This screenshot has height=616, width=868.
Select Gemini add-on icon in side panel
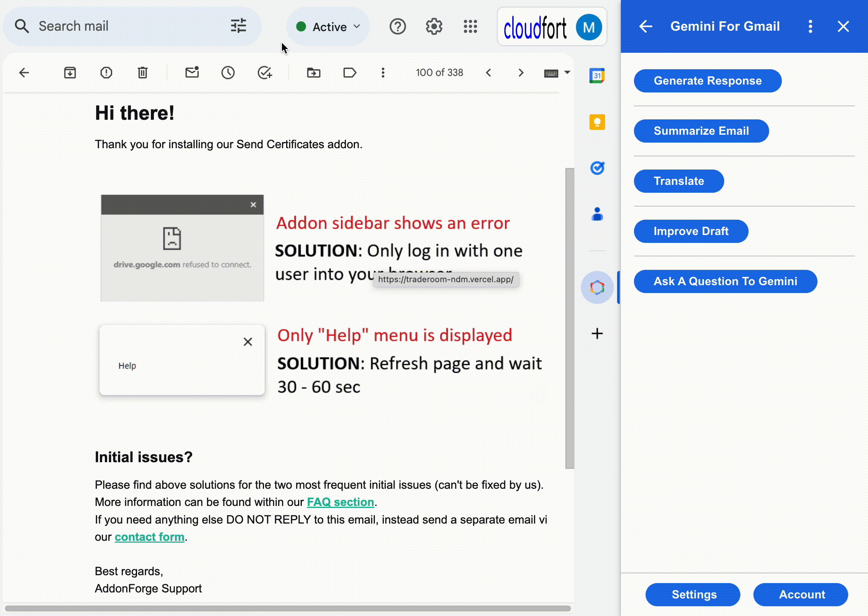point(597,287)
